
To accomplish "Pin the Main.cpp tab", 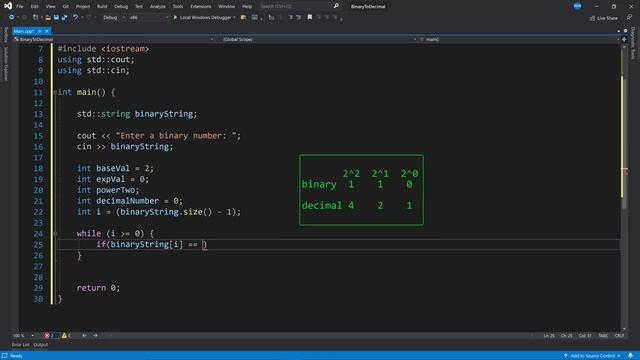I will (x=40, y=31).
